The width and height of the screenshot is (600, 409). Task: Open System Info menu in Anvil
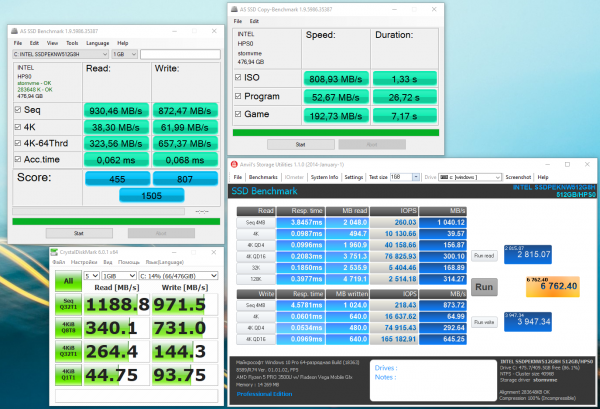coord(324,177)
